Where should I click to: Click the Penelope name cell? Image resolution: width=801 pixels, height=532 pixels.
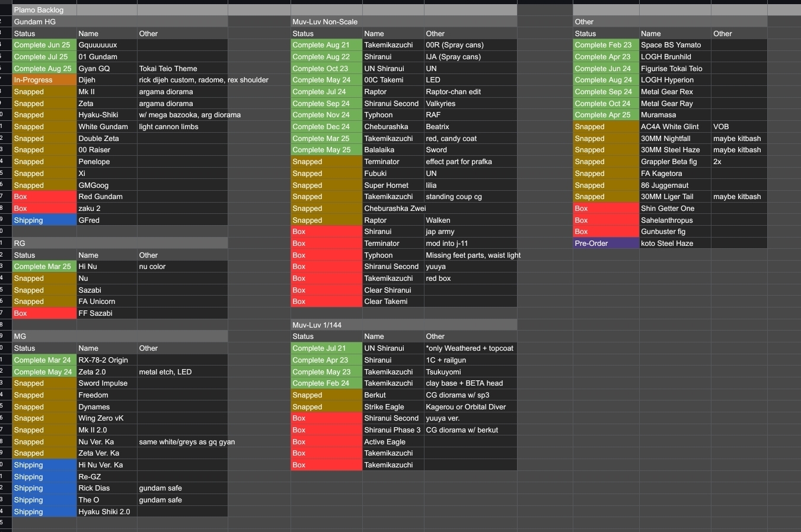click(x=107, y=162)
